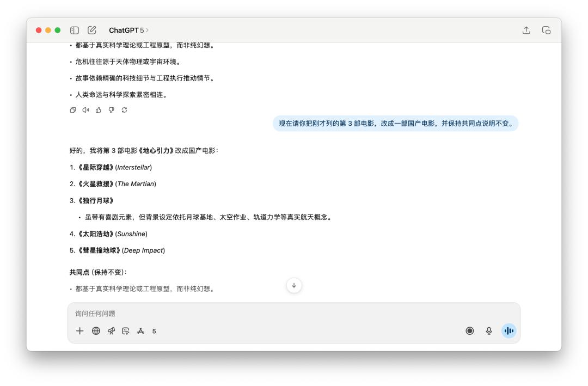Add an attachment with the plus icon
Image resolution: width=588 pixels, height=386 pixels.
(79, 331)
